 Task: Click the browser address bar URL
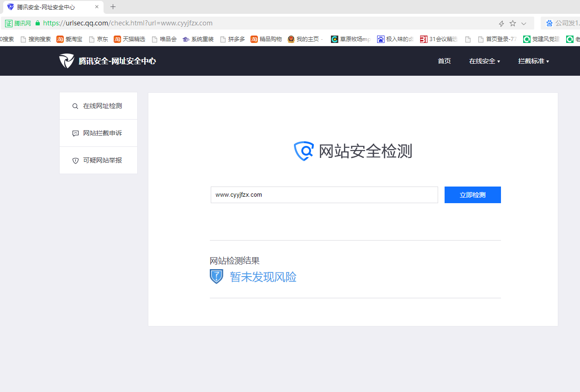click(128, 23)
